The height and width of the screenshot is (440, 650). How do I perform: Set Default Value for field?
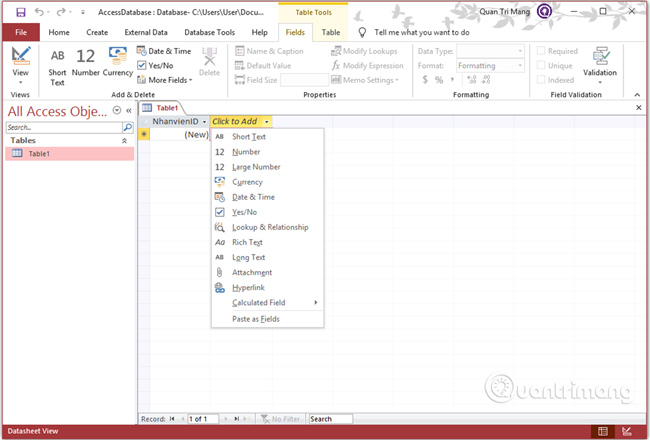coord(263,66)
